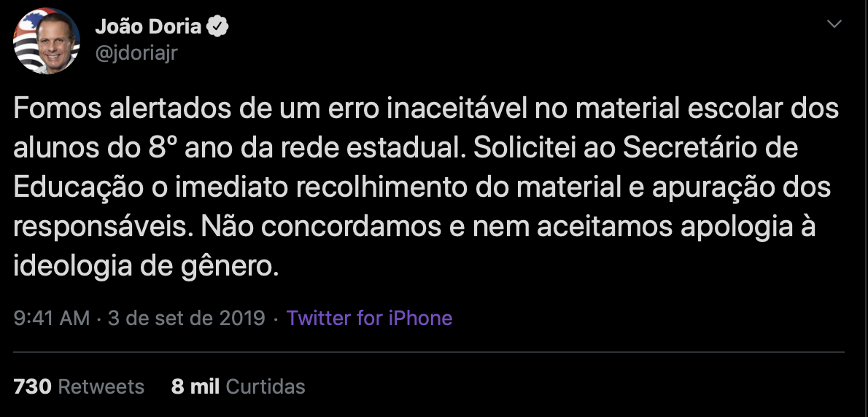Click the phrase ideologia de gênero
Viewport: 868px width, 417px height.
146,267
